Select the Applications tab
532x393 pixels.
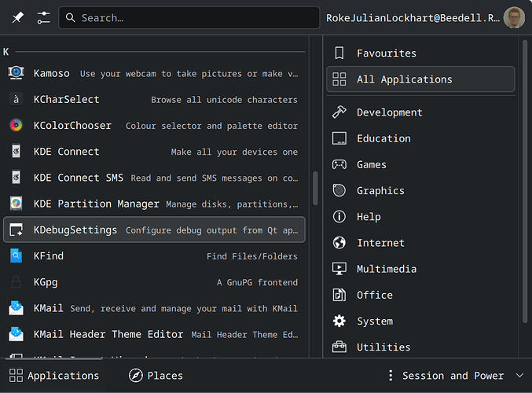point(54,376)
